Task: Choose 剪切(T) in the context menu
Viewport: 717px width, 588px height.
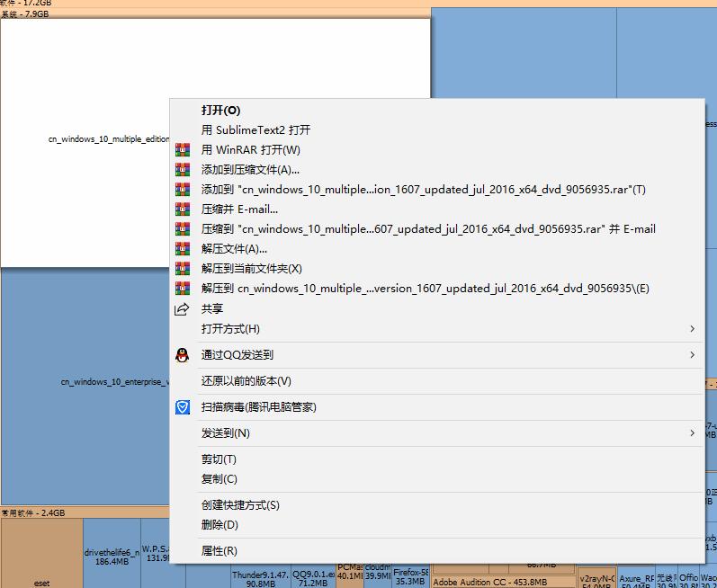Action: [436, 459]
